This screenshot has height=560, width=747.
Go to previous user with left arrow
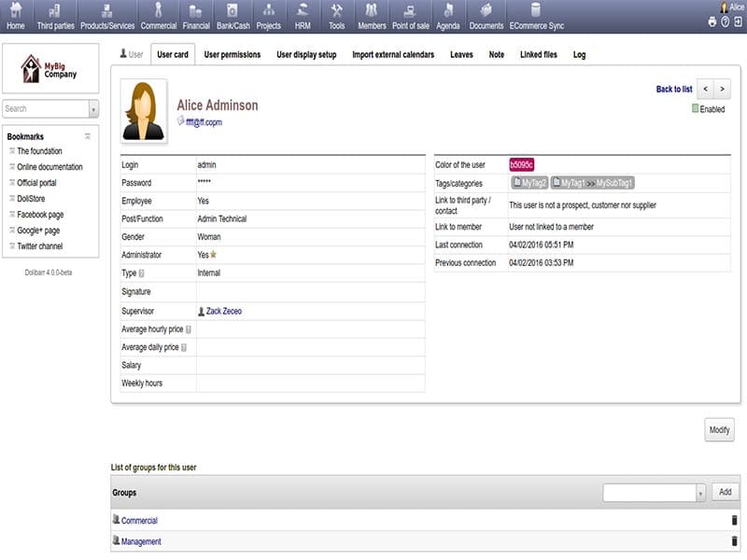(705, 89)
